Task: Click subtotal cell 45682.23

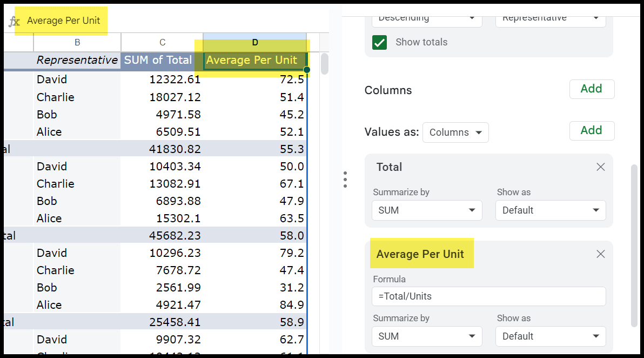Action: (162, 235)
